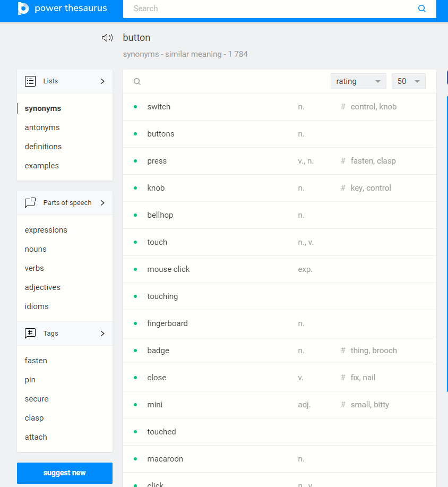The height and width of the screenshot is (487, 448).
Task: Click small, bitty tags in mini row
Action: pos(370,404)
